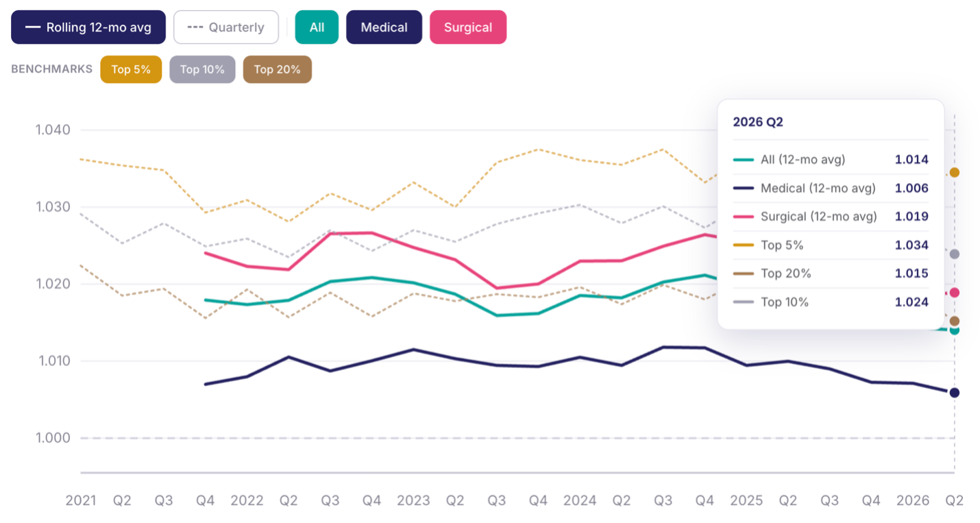This screenshot has width=980, height=523.
Task: Click the 2024 x-axis label
Action: coord(580,500)
